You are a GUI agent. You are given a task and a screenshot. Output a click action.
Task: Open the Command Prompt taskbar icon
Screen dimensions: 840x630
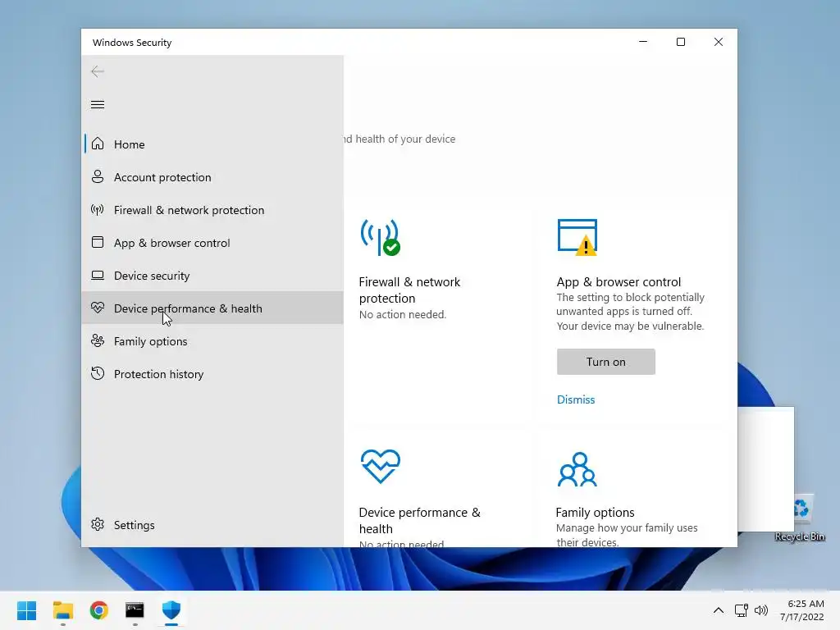pos(135,610)
